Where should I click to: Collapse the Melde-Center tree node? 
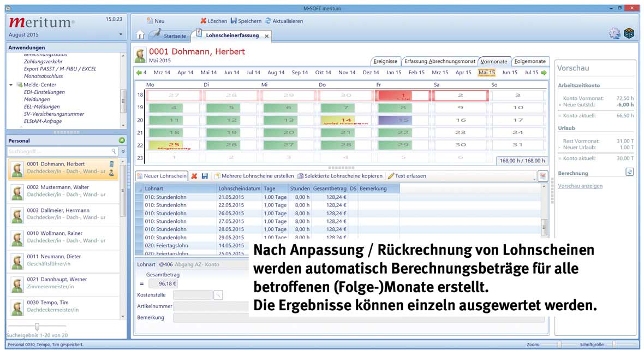(x=11, y=85)
